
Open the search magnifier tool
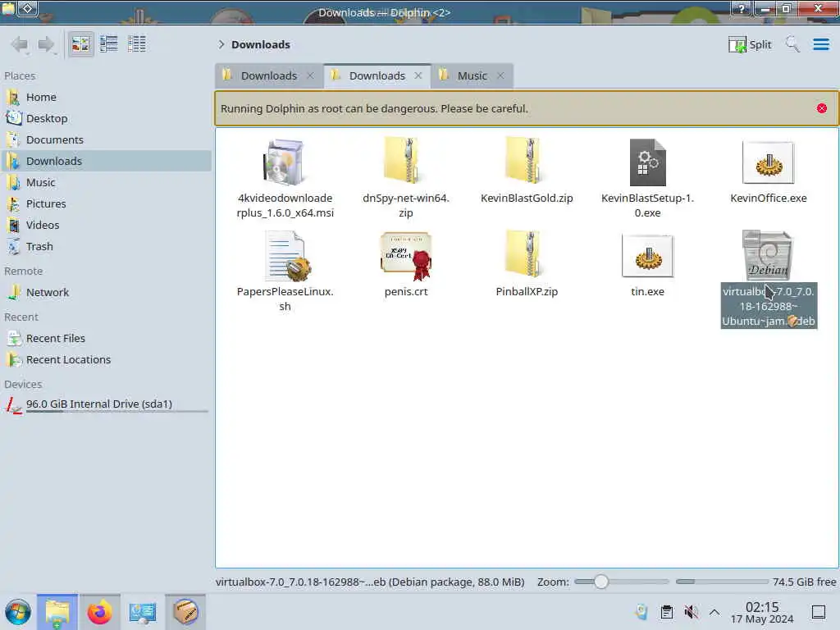pos(792,44)
